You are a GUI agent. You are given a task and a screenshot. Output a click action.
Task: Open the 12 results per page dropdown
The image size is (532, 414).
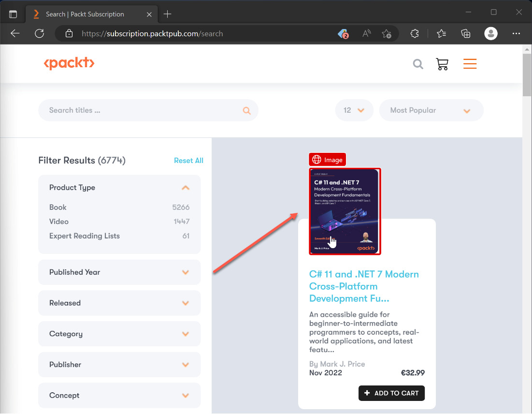pos(354,110)
